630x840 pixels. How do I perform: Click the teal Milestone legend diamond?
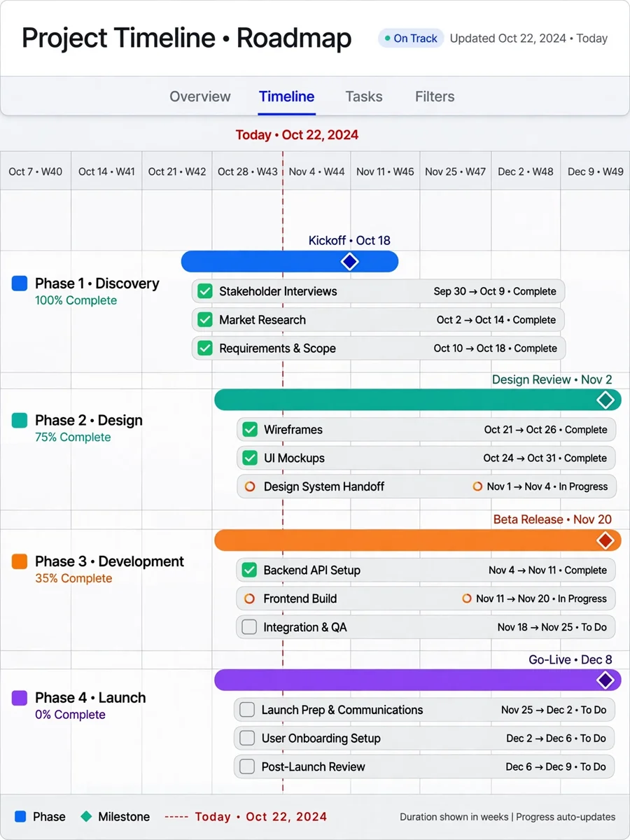click(86, 816)
